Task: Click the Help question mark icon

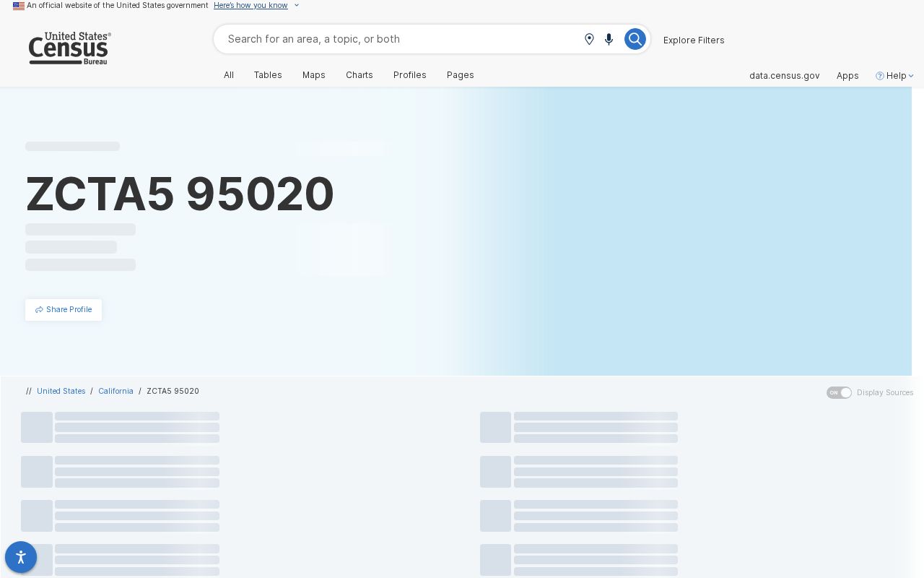Action: point(879,76)
